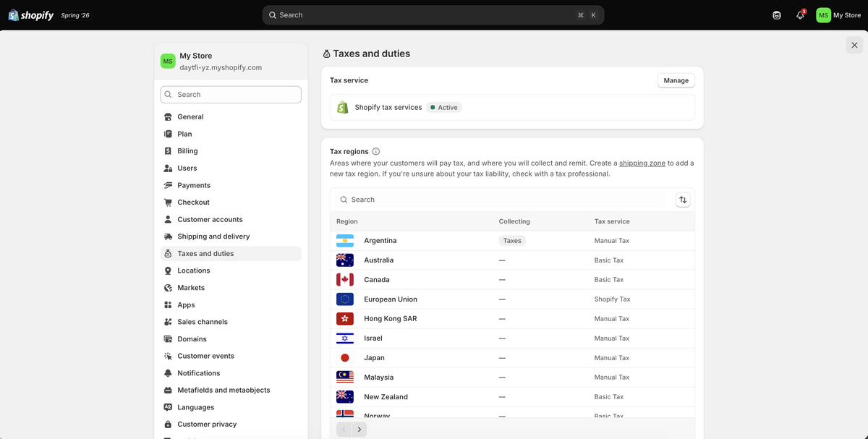
Task: Click the Languages icon in sidebar
Action: point(168,407)
